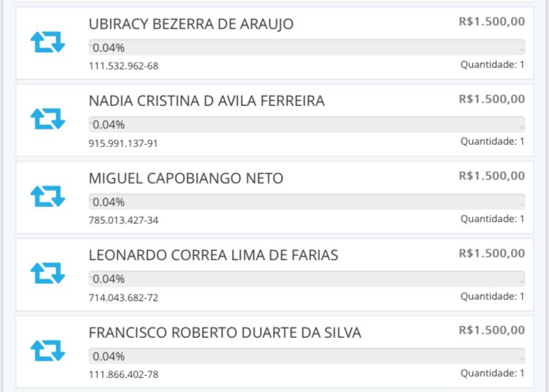Screen dimensions: 549x392
Task: Open the name UBIRACY BEZERRA DE ARAUJO
Action: point(191,24)
